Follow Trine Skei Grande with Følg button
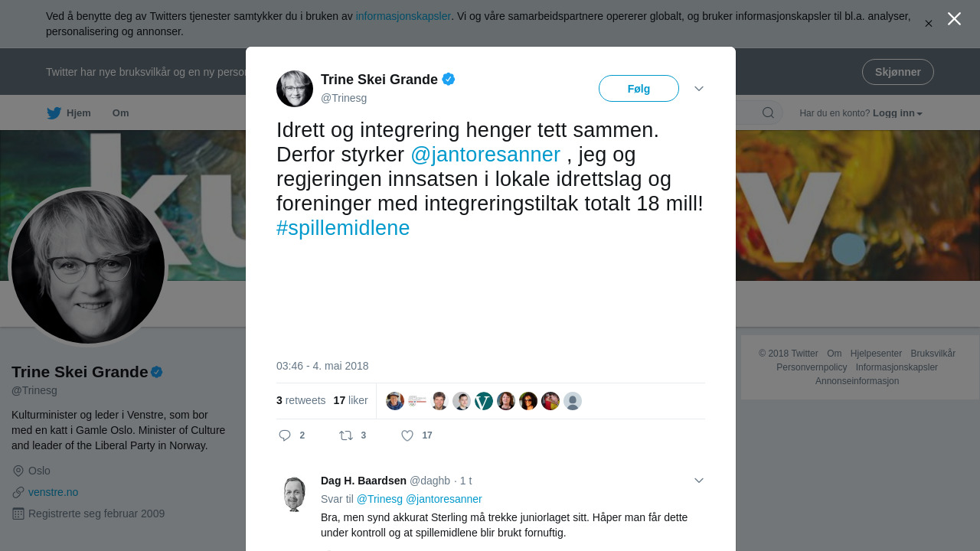The width and height of the screenshot is (980, 551). (639, 89)
